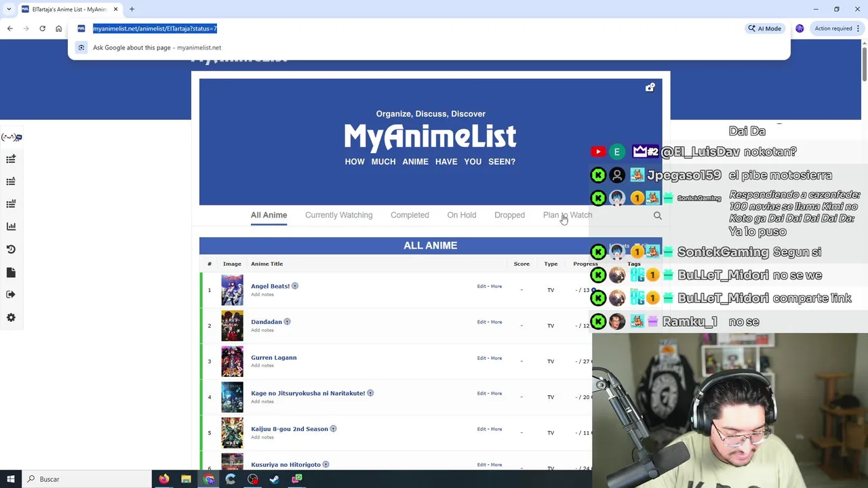Show info icon next to Kaijuu 8-gou 2nd Season
The image size is (868, 488).
333,429
